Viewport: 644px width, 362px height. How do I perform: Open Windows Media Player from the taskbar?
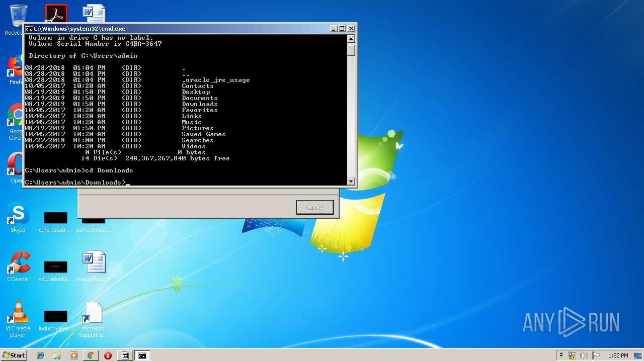(x=74, y=355)
